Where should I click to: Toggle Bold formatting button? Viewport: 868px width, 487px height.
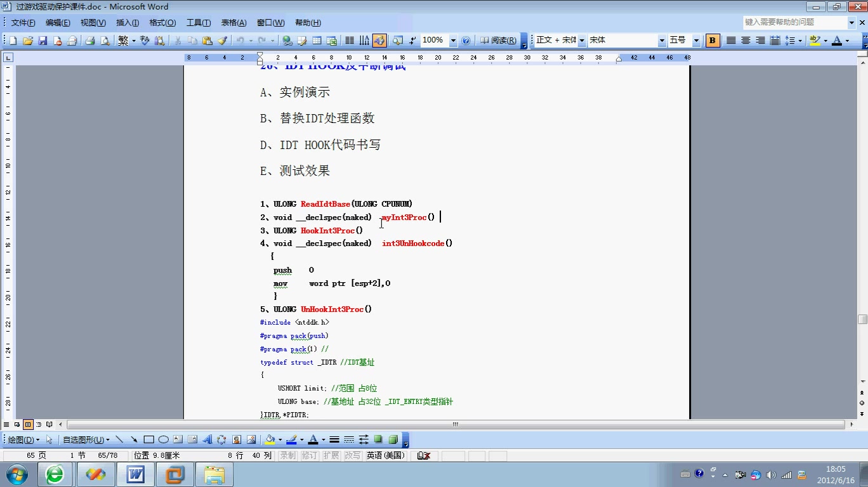pos(713,41)
